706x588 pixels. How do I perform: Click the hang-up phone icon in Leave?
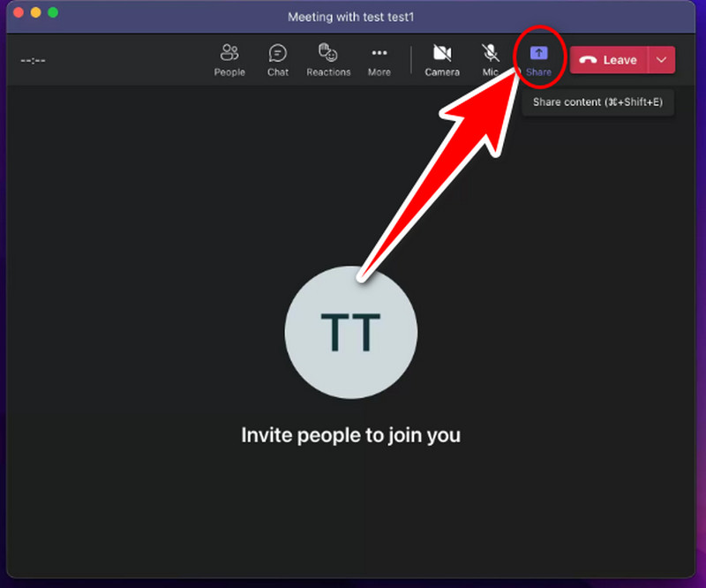[588, 60]
